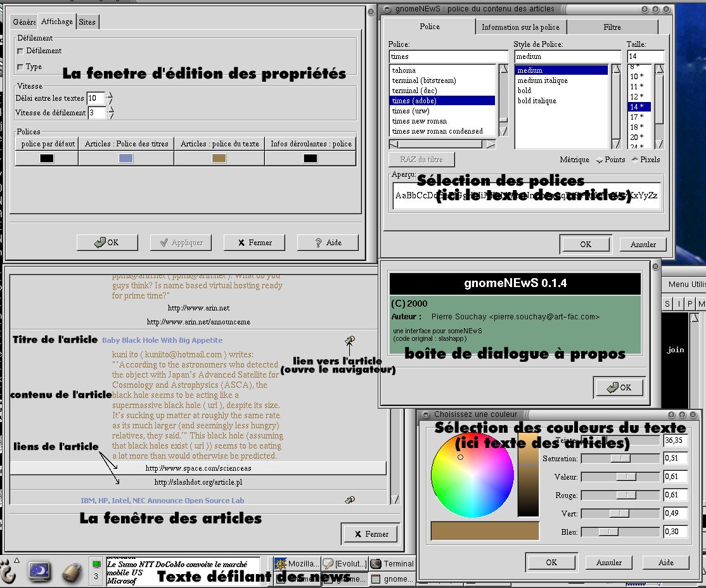The image size is (706, 588).
Task: Open Baby Black Hole article via pin icon
Action: pyautogui.click(x=350, y=340)
